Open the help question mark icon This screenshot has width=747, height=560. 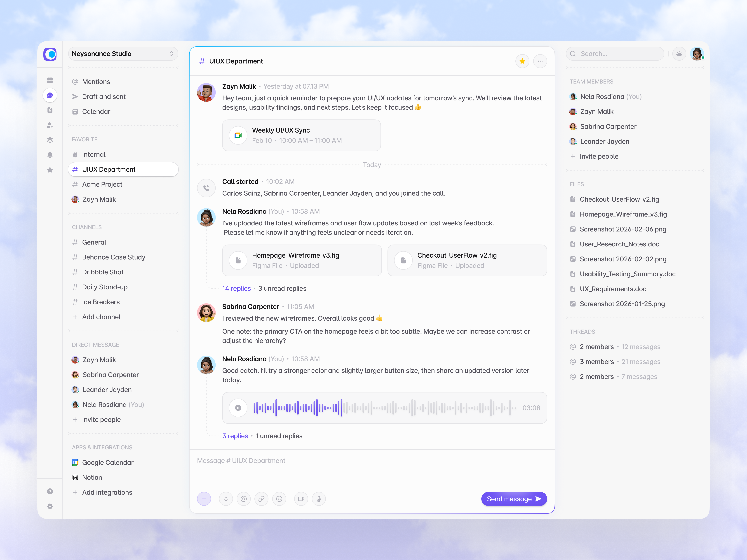click(x=50, y=491)
